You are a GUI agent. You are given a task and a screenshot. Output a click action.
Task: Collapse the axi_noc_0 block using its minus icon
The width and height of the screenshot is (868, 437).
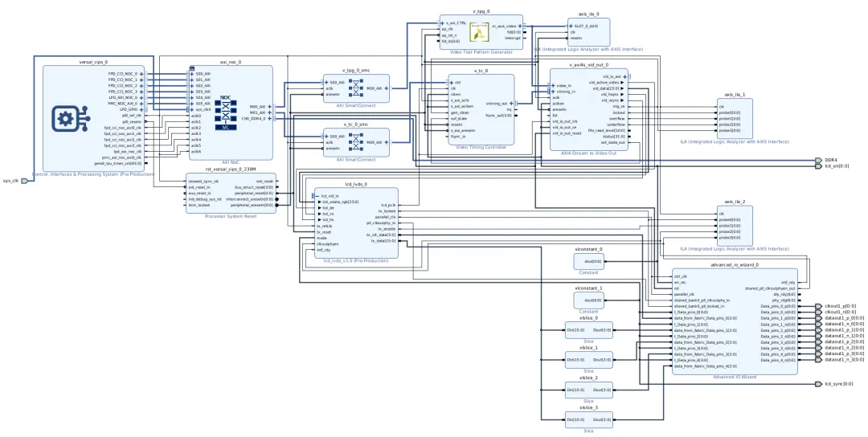[192, 68]
